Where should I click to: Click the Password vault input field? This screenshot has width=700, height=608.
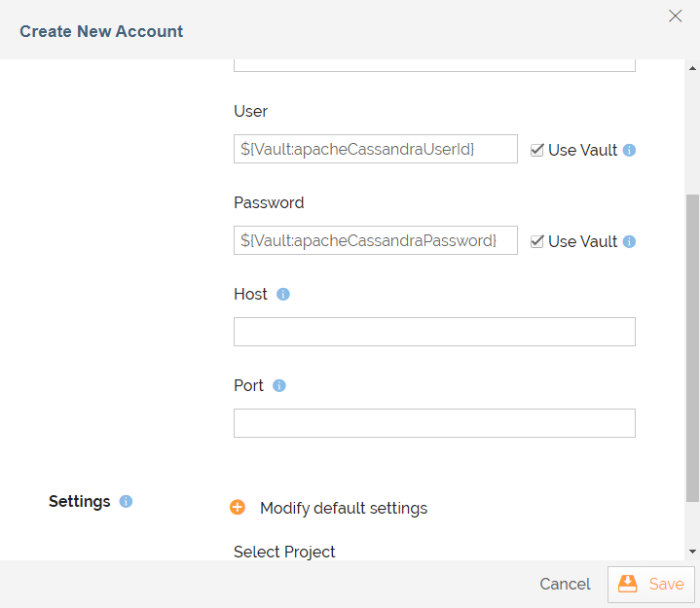click(376, 240)
